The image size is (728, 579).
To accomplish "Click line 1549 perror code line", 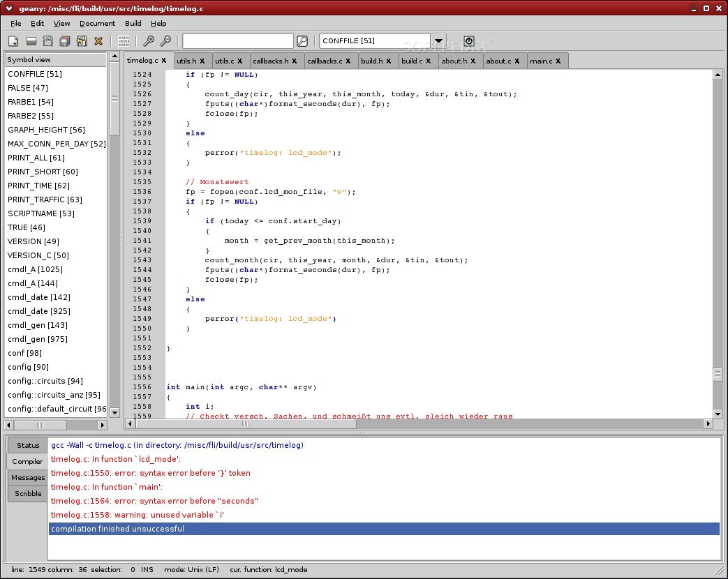I will coord(270,319).
